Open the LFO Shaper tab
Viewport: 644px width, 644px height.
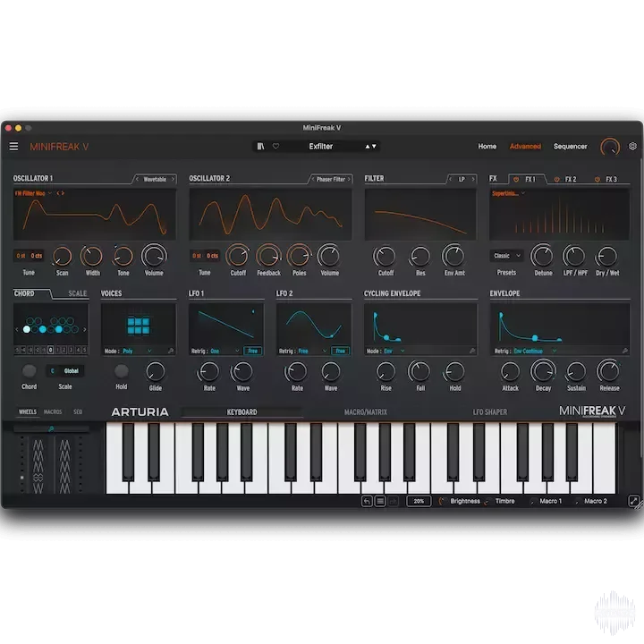[489, 412]
